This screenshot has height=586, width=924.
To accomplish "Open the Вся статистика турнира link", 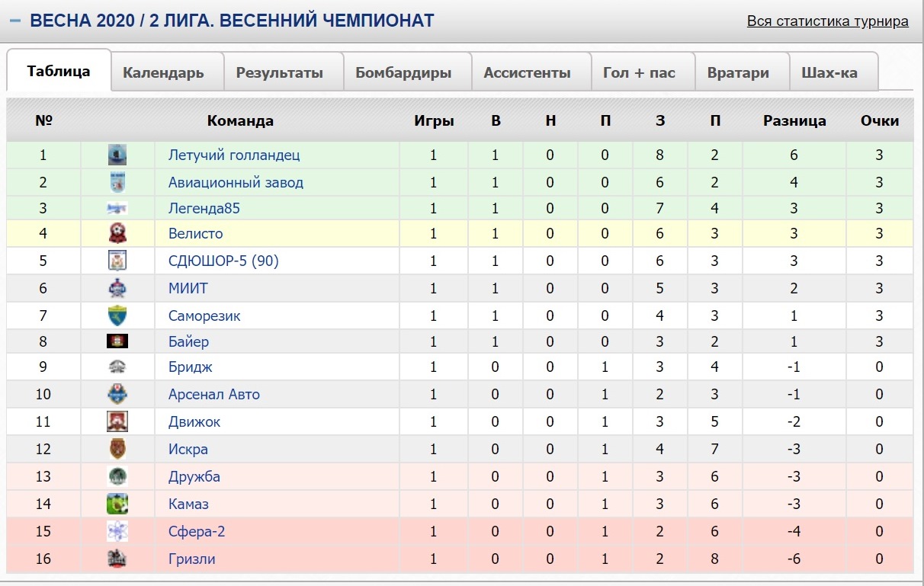I will 828,21.
